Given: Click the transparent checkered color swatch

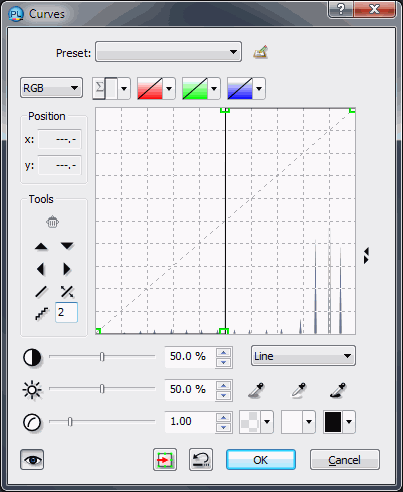Looking at the screenshot, I should [250, 422].
